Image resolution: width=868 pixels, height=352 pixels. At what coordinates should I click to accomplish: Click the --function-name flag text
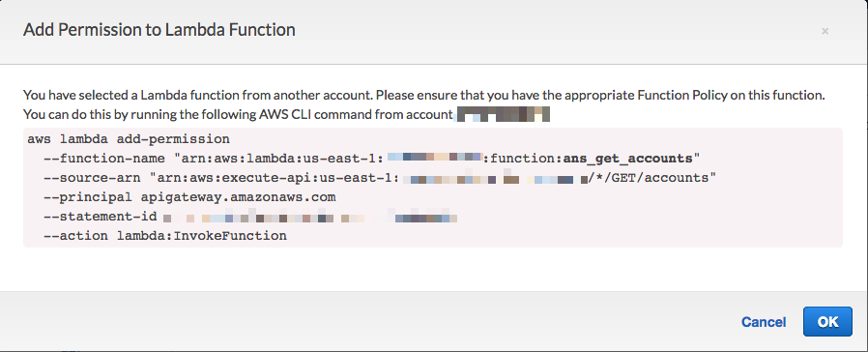pos(104,159)
